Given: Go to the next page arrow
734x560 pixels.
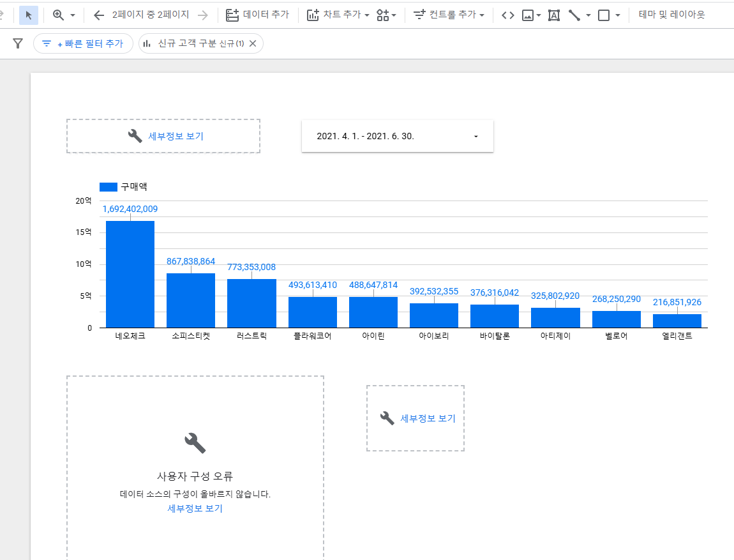Looking at the screenshot, I should click(x=203, y=15).
